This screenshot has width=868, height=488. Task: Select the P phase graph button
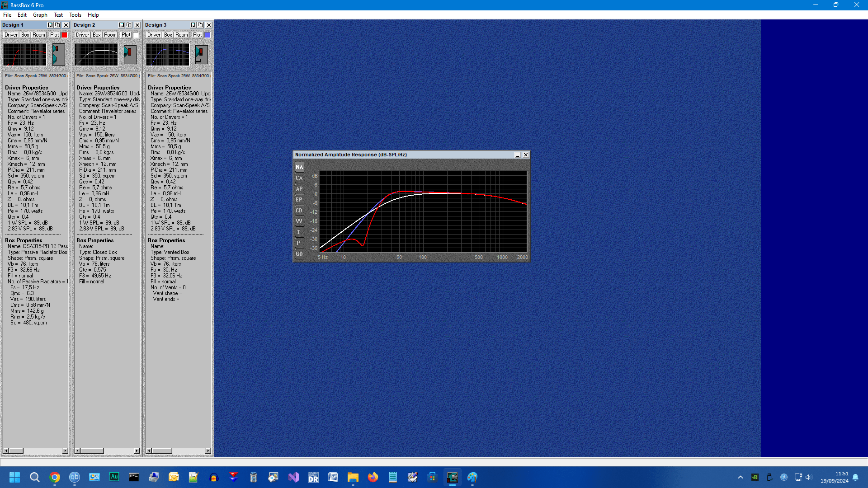(299, 243)
